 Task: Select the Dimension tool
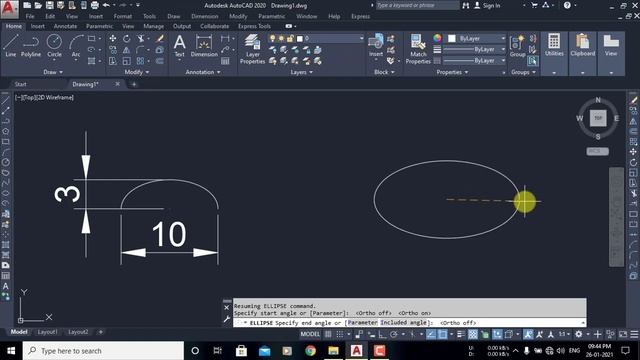204,45
